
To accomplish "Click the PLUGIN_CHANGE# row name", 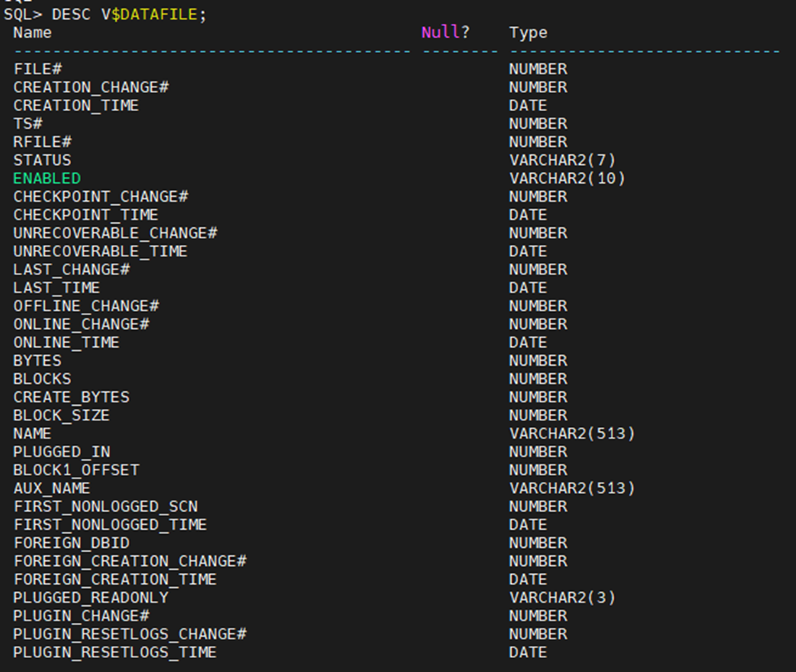I will click(x=81, y=616).
